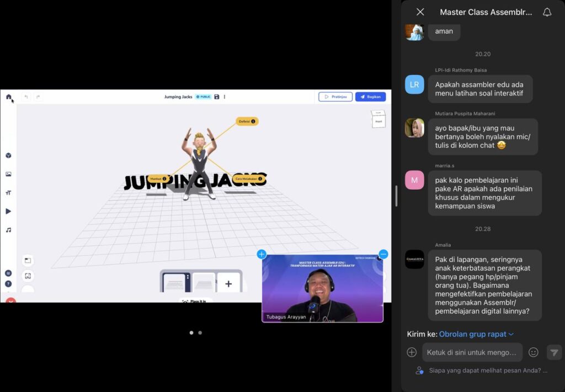
Task: Click the home icon in Assemblr editor
Action: point(9,97)
